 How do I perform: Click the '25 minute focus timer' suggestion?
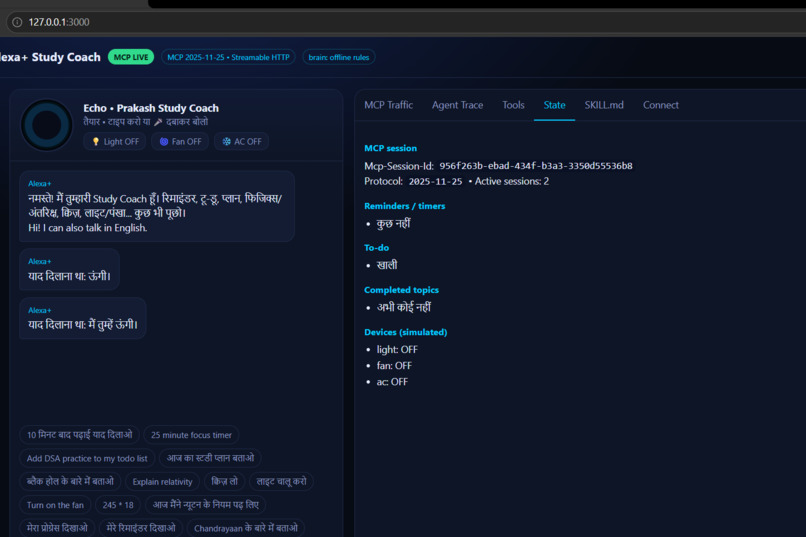coord(191,435)
